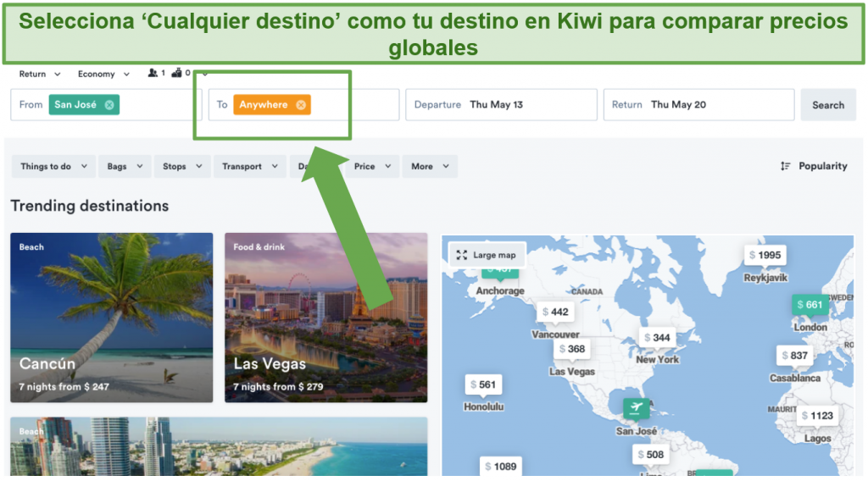Change sorting from Popularity
This screenshot has width=868, height=481.
pyautogui.click(x=814, y=166)
